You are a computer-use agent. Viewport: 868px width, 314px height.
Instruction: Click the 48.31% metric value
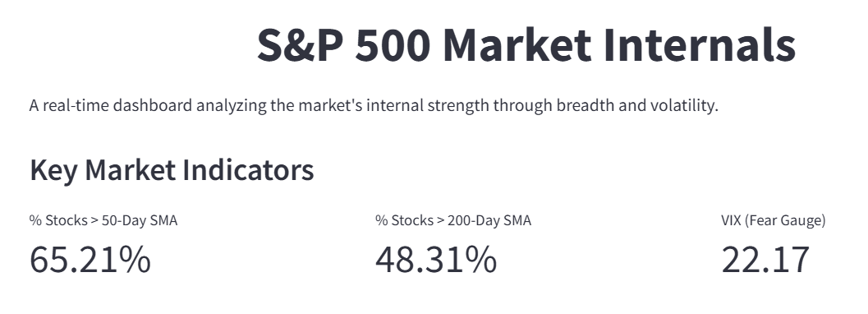tap(436, 259)
